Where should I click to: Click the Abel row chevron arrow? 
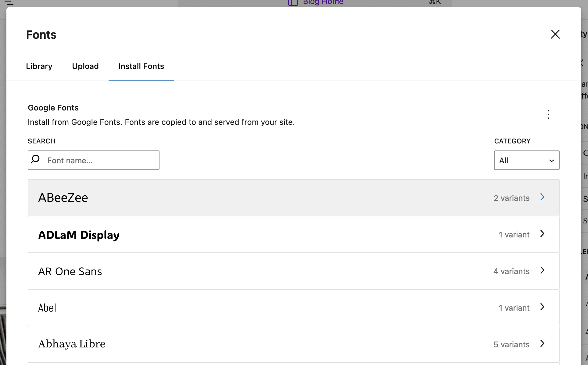(x=542, y=307)
